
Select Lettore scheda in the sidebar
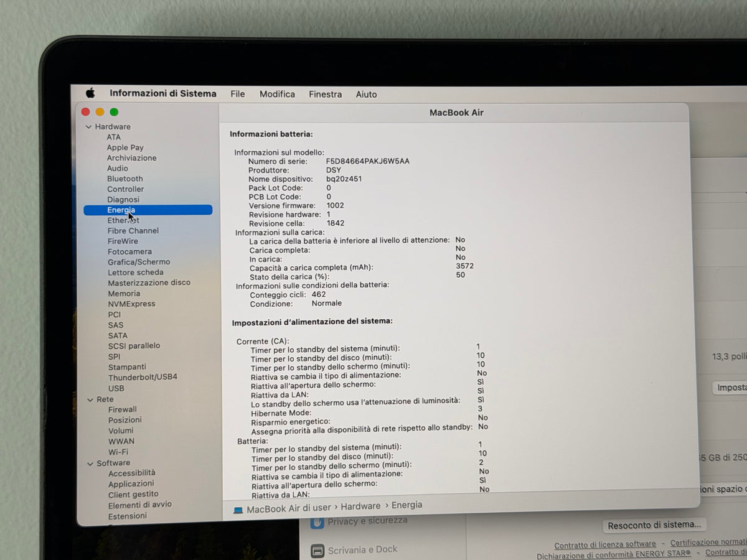tap(136, 273)
